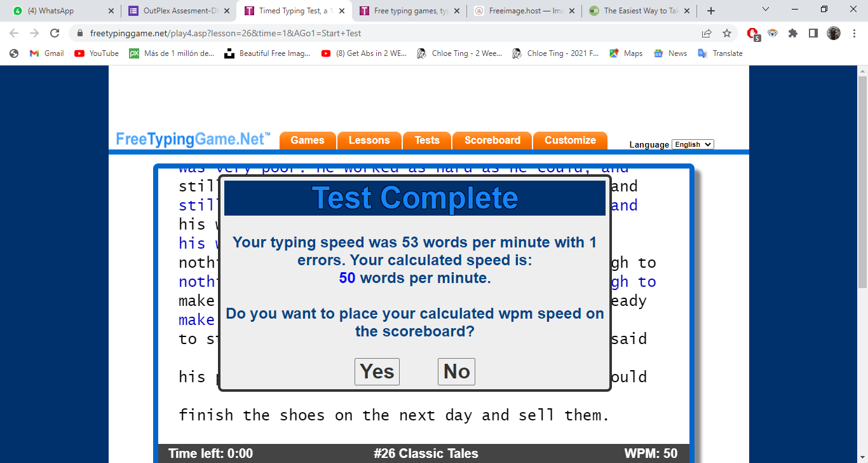Click the #26 Classic Tales label

click(426, 453)
